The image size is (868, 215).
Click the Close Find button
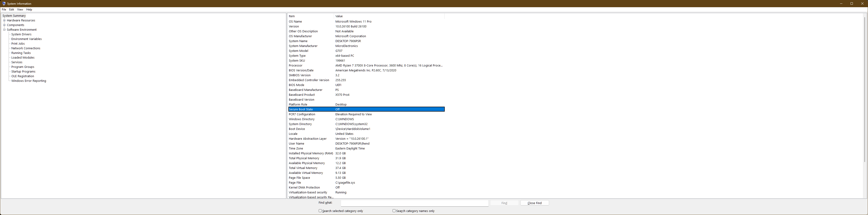[534, 203]
